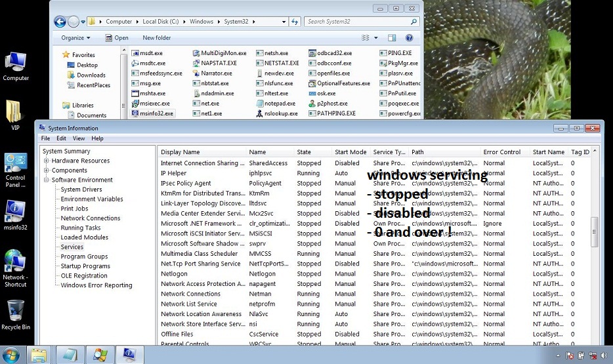Select notepad.exe in file list

coord(276,104)
